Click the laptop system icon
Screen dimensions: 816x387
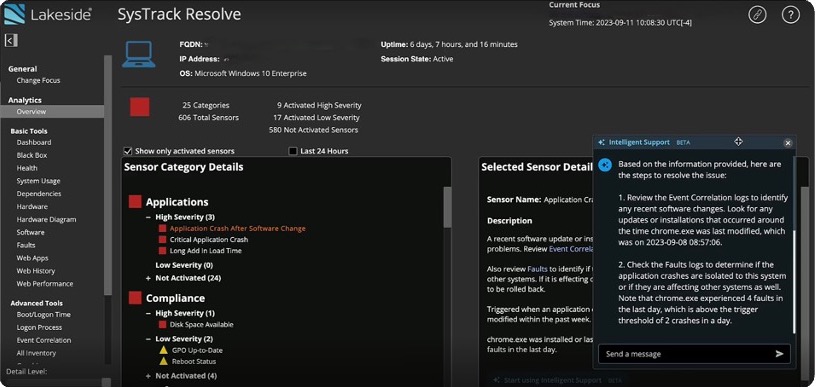(x=138, y=55)
